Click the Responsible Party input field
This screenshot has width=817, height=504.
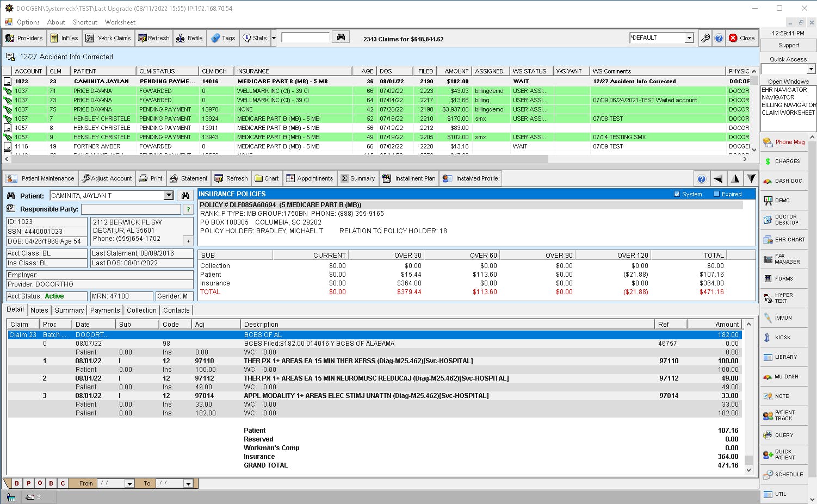click(x=131, y=209)
